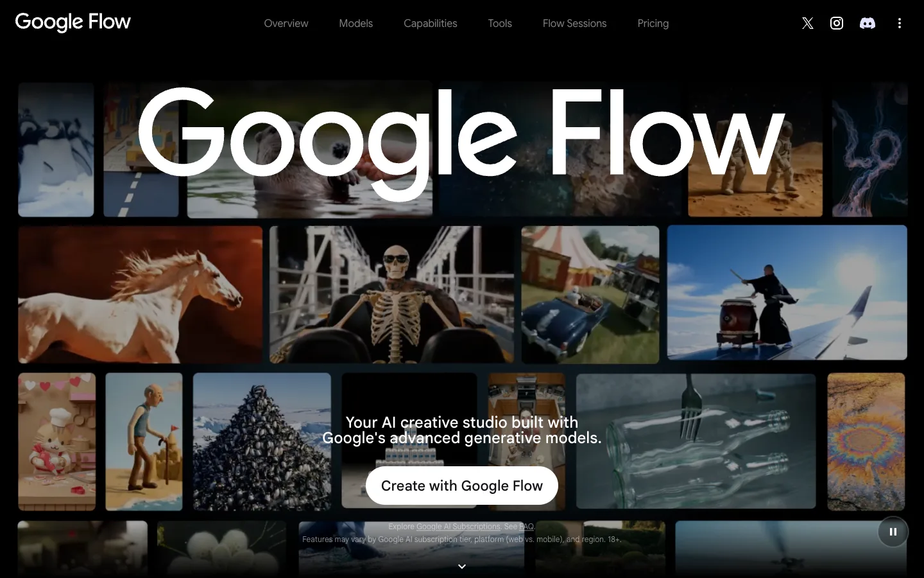
Task: Pause the background video with pause button
Action: (893, 532)
